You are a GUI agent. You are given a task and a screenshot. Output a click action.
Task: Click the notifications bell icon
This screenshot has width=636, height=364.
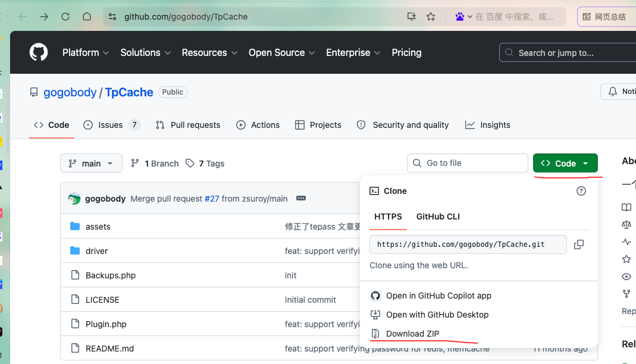tap(612, 92)
